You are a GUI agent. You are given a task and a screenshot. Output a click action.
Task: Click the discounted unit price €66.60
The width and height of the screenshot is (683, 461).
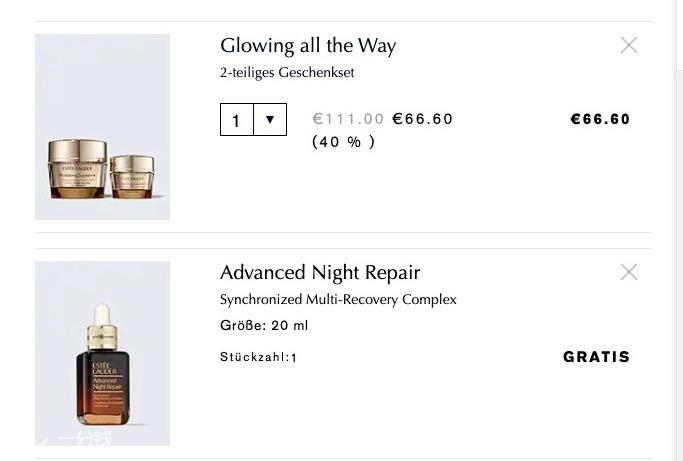423,119
